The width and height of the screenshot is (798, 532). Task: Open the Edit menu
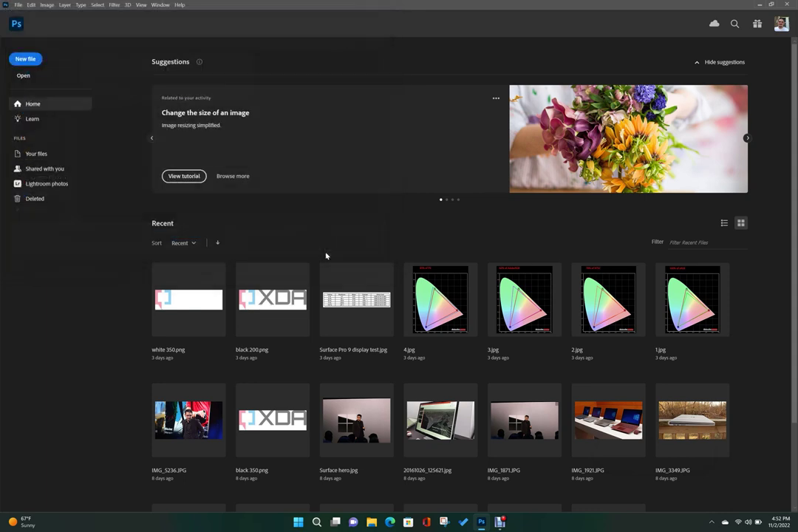[31, 4]
